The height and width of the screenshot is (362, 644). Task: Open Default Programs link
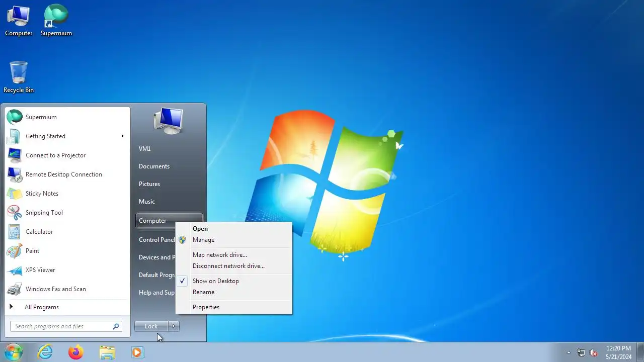156,275
